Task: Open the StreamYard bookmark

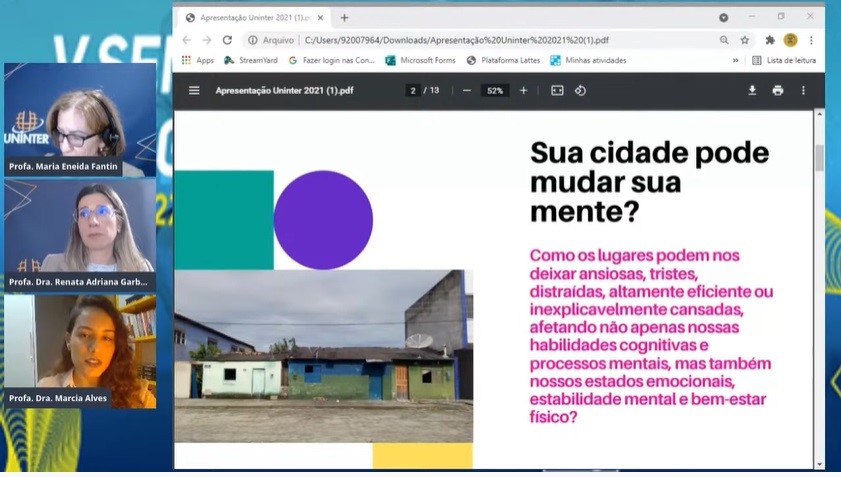Action: click(250, 60)
